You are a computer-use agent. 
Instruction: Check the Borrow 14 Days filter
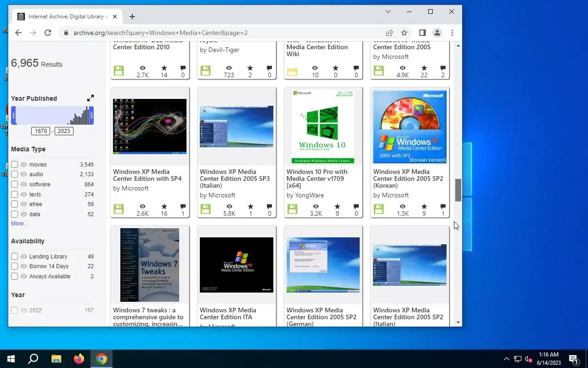pos(15,266)
